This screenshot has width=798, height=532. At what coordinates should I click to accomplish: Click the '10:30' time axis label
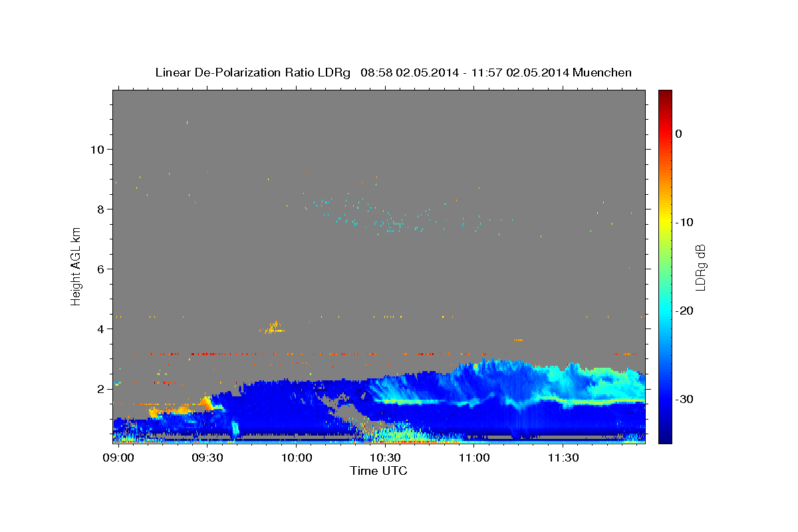tap(385, 458)
